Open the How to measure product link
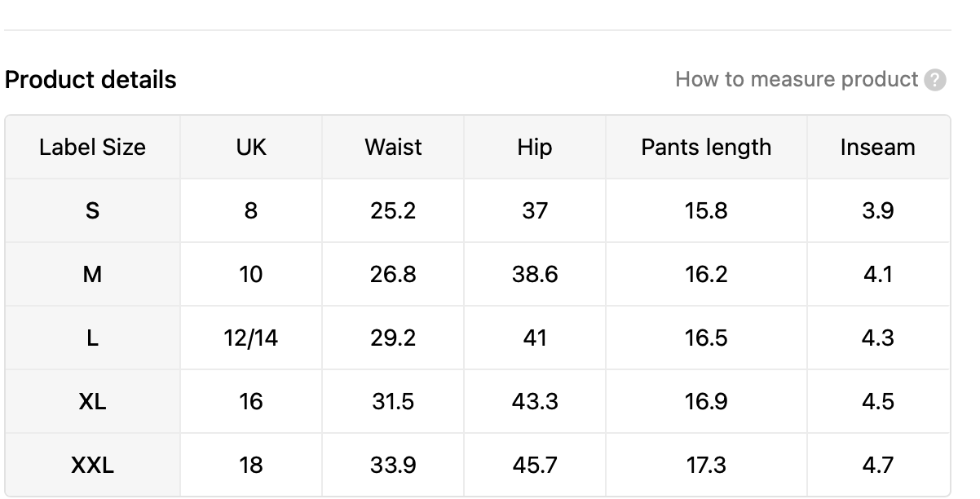Viewport: 980px width, 499px height. [x=797, y=79]
